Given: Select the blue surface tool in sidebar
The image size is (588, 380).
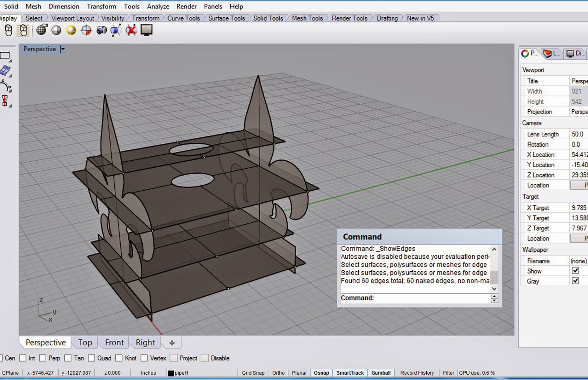Looking at the screenshot, I should pyautogui.click(x=5, y=71).
